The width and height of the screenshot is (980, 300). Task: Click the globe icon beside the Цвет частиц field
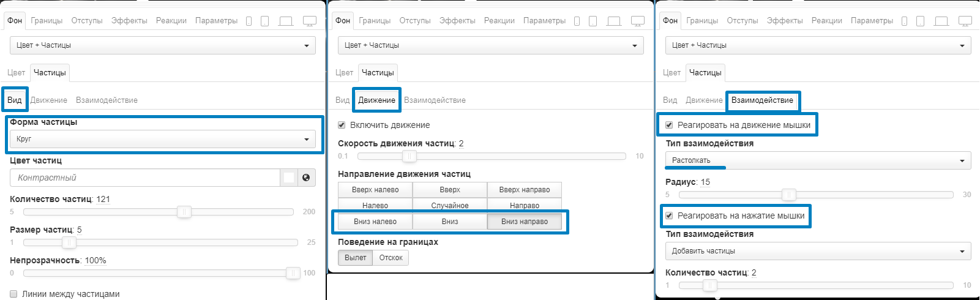(306, 178)
